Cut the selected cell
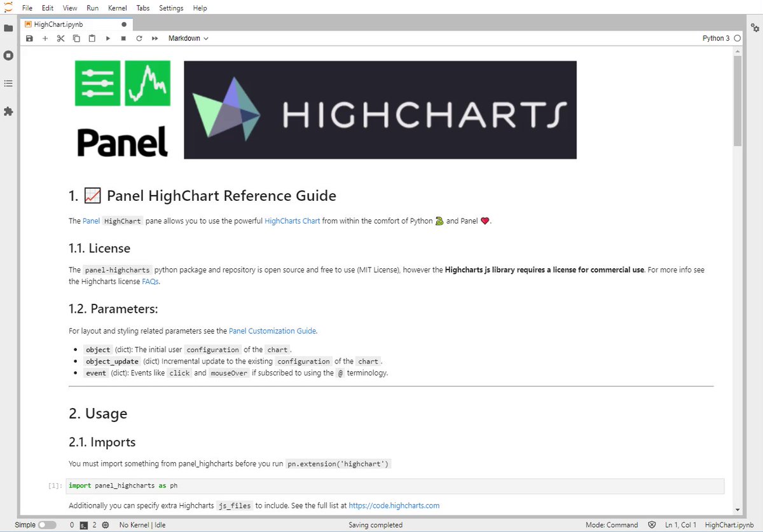 point(60,38)
